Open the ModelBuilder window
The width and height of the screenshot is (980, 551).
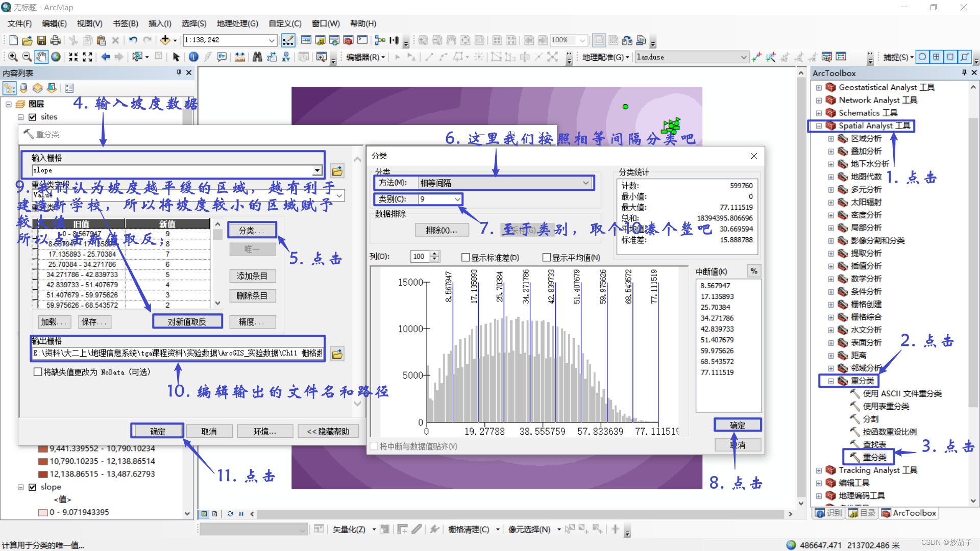380,40
